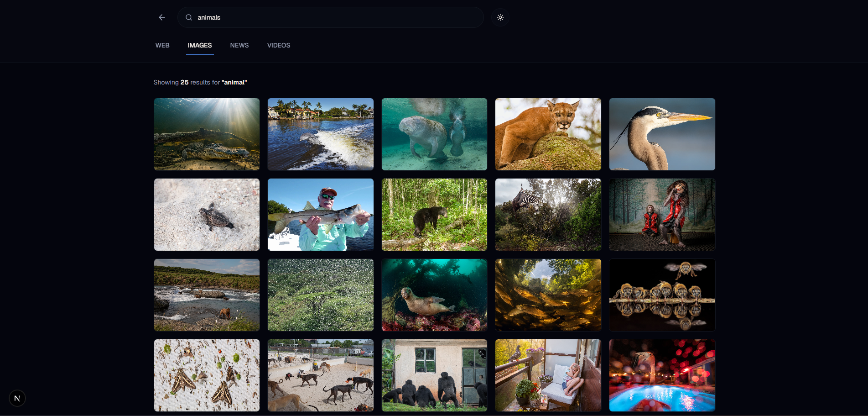Click the animals search input field
Viewport: 868px width, 416px height.
(338, 17)
